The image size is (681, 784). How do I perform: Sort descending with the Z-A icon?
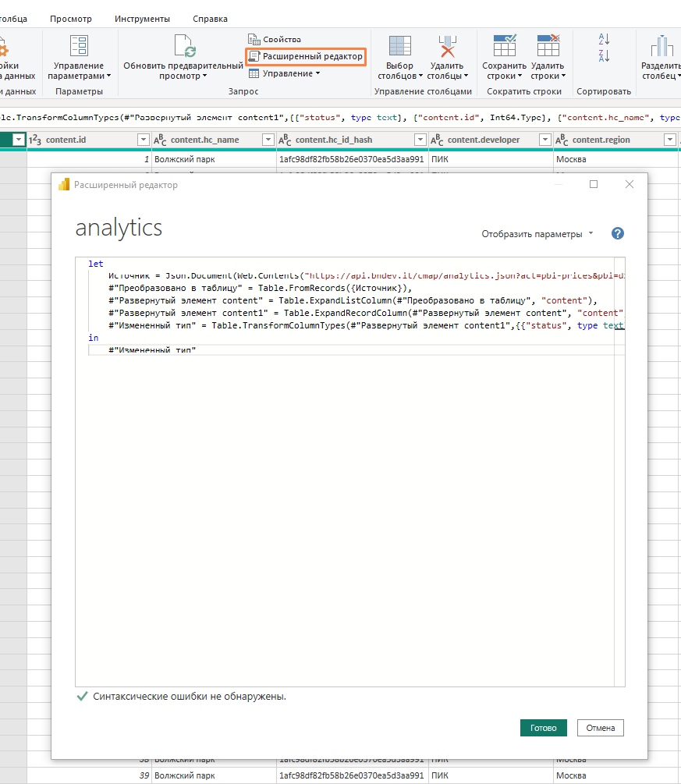coord(604,55)
